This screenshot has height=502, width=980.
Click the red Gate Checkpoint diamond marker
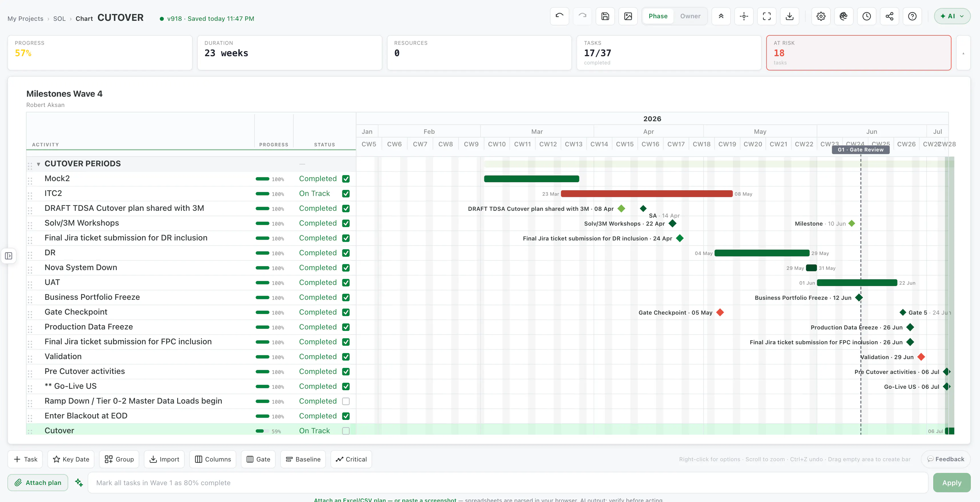pos(720,312)
